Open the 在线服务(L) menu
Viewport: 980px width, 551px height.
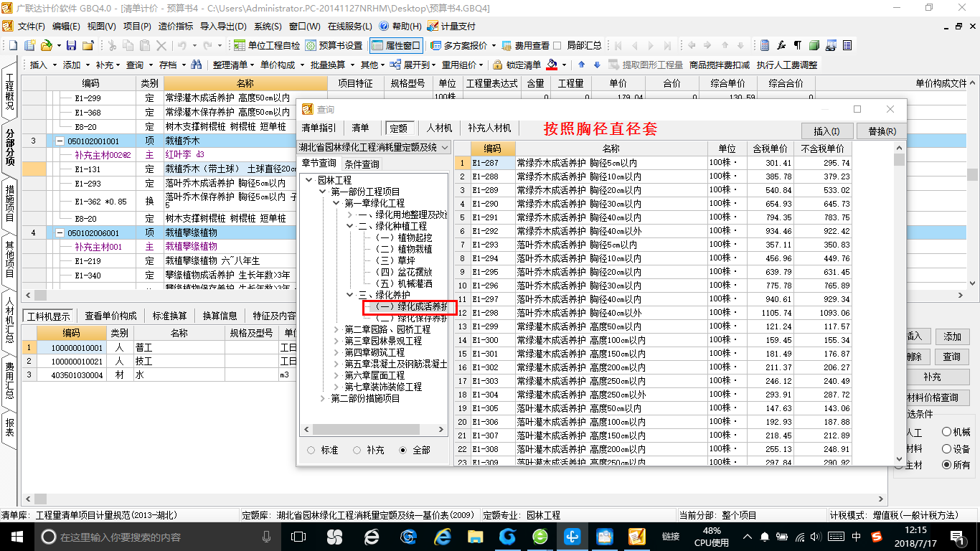pyautogui.click(x=349, y=26)
